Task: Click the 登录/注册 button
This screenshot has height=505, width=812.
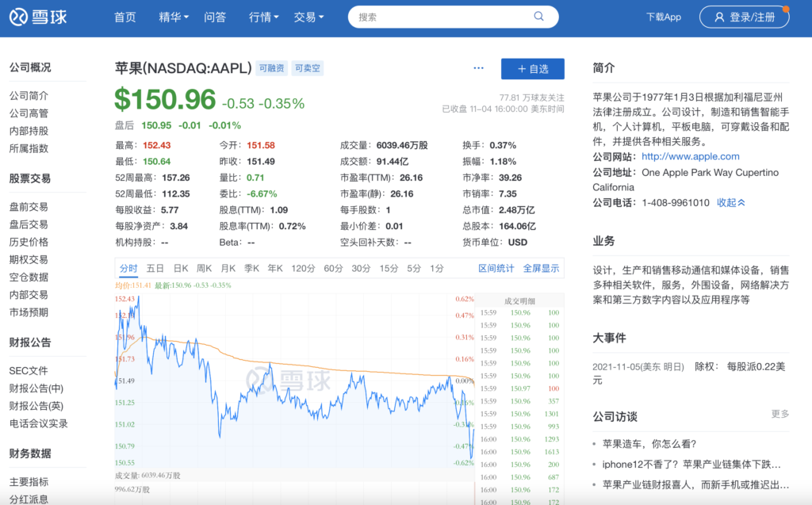Action: [744, 17]
